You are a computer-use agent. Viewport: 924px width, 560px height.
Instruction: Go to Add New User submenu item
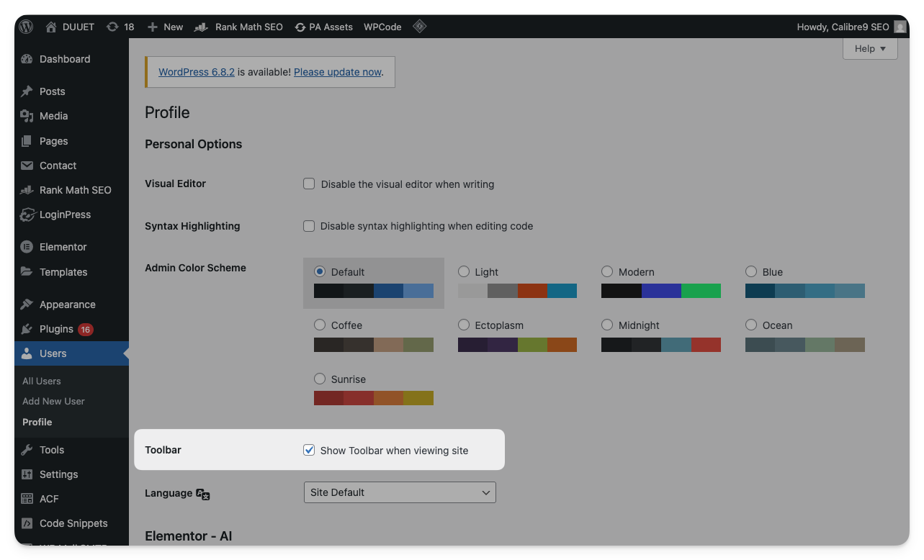click(53, 401)
